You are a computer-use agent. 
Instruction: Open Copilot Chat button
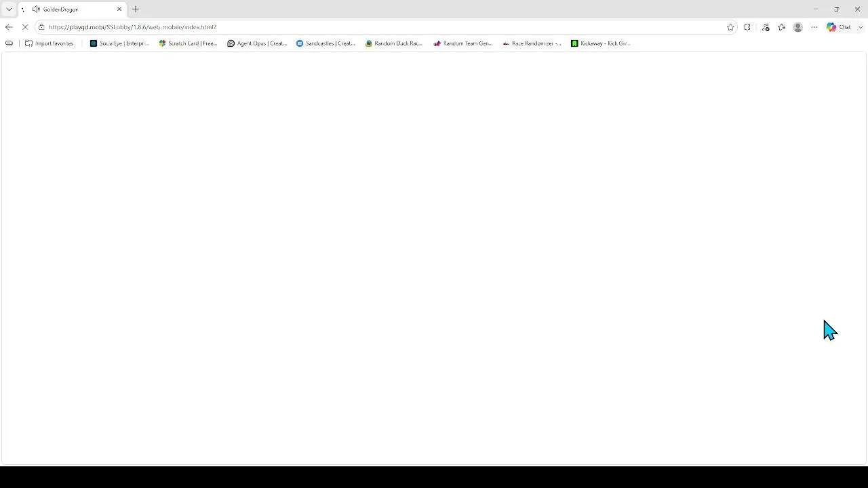(839, 27)
